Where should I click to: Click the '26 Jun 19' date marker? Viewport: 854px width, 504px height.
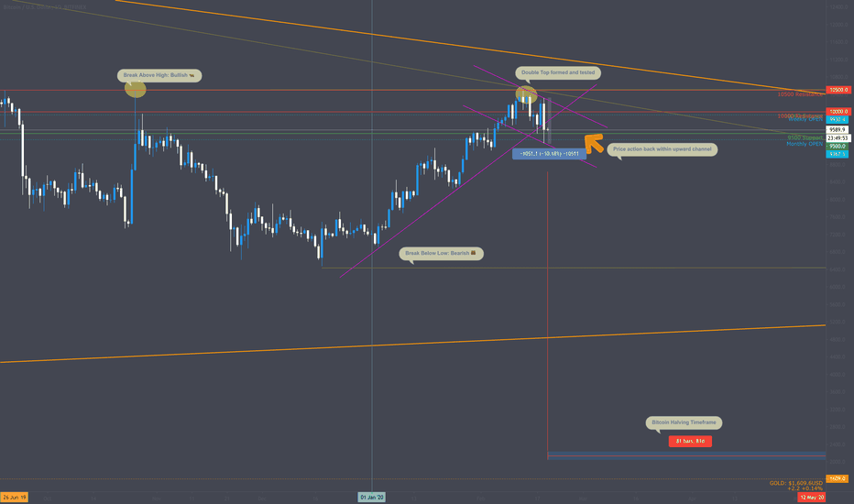pos(14,498)
